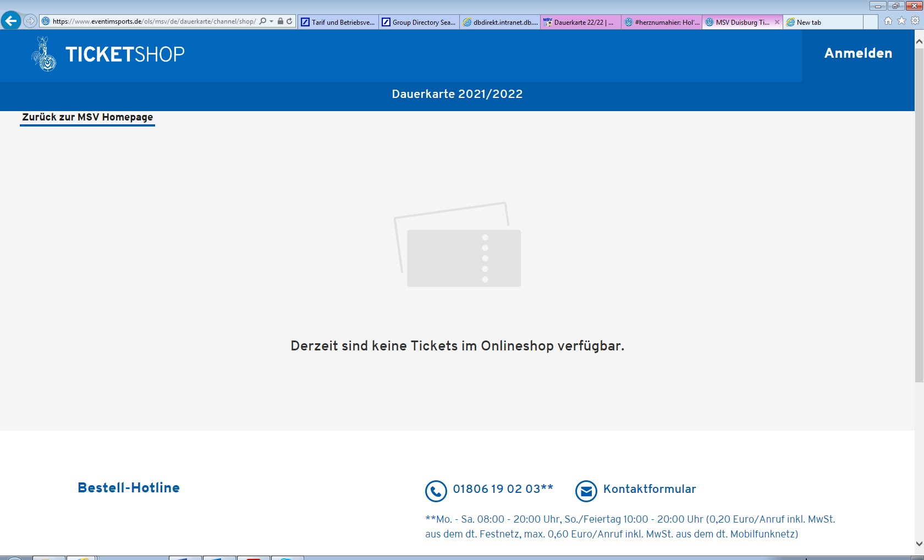Viewport: 924px width, 560px height.
Task: Open browser Tools gear icon
Action: point(915,21)
